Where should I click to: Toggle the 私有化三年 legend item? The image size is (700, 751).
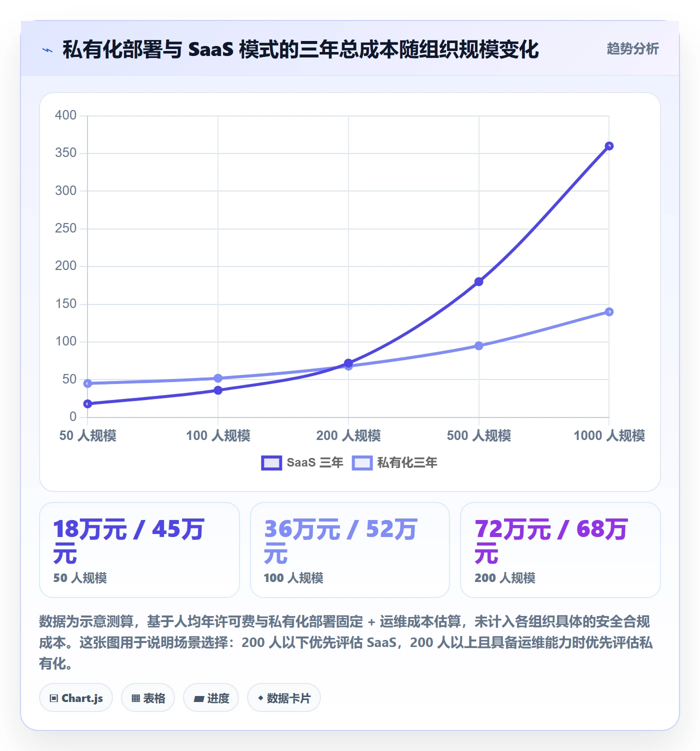394,462
